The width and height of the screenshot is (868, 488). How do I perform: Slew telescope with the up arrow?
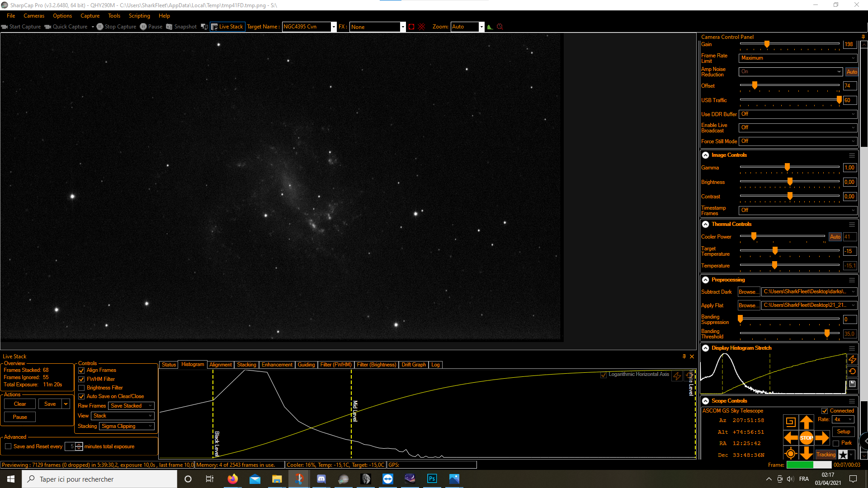(806, 422)
